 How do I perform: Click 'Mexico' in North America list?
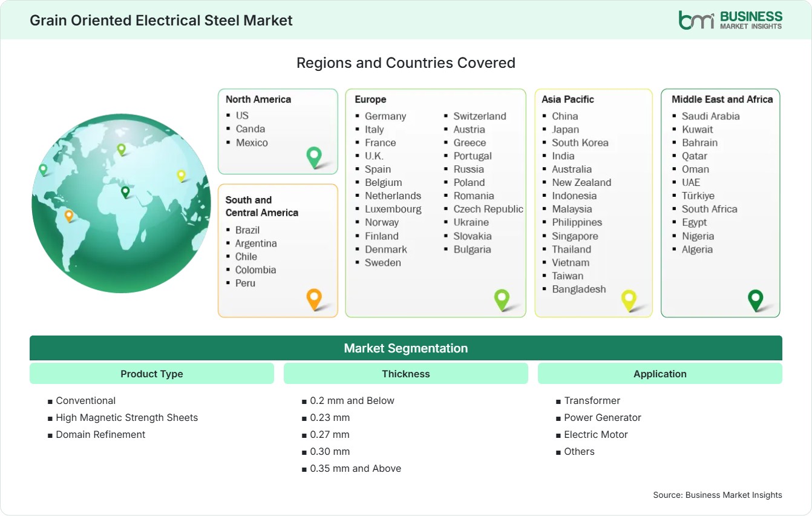(x=252, y=142)
